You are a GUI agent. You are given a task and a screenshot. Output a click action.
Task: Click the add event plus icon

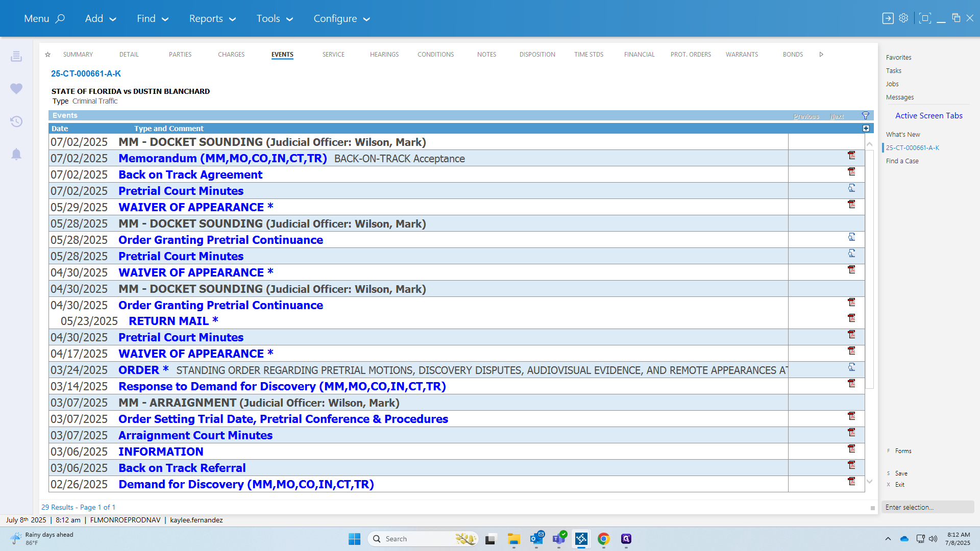pos(866,129)
